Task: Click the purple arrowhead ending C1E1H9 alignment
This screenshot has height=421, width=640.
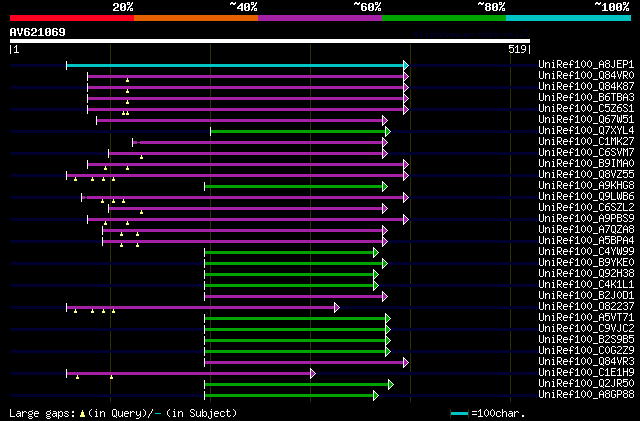Action: pyautogui.click(x=313, y=374)
